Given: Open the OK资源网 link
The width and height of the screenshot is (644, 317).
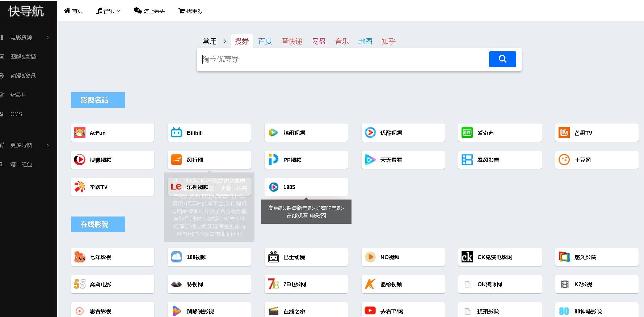Looking at the screenshot, I should pos(500,284).
